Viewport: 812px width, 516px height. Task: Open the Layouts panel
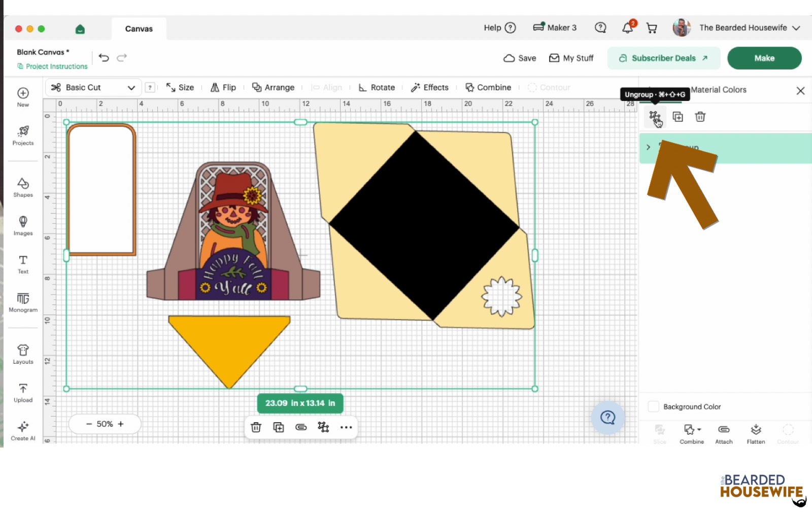coord(23,354)
